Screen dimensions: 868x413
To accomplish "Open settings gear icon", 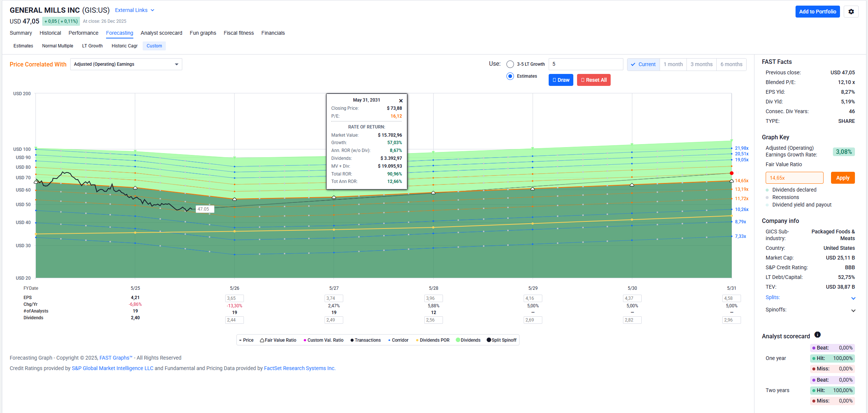I will pyautogui.click(x=851, y=12).
